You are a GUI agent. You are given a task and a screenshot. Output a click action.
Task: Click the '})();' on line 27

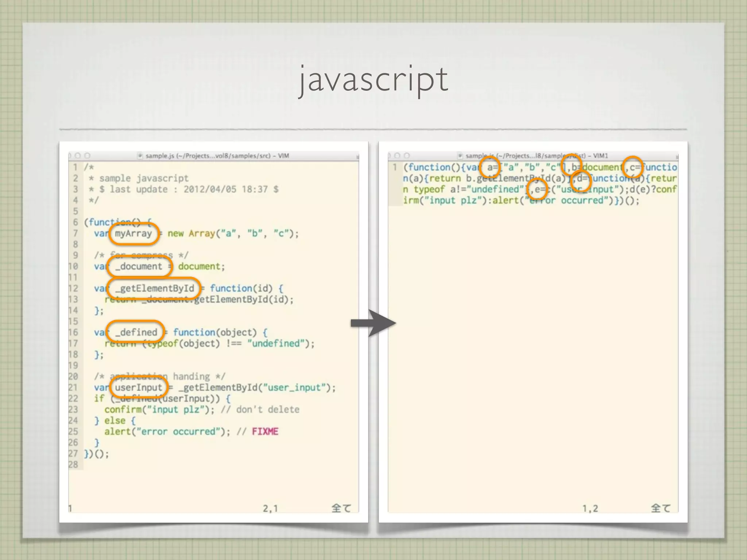coord(97,454)
